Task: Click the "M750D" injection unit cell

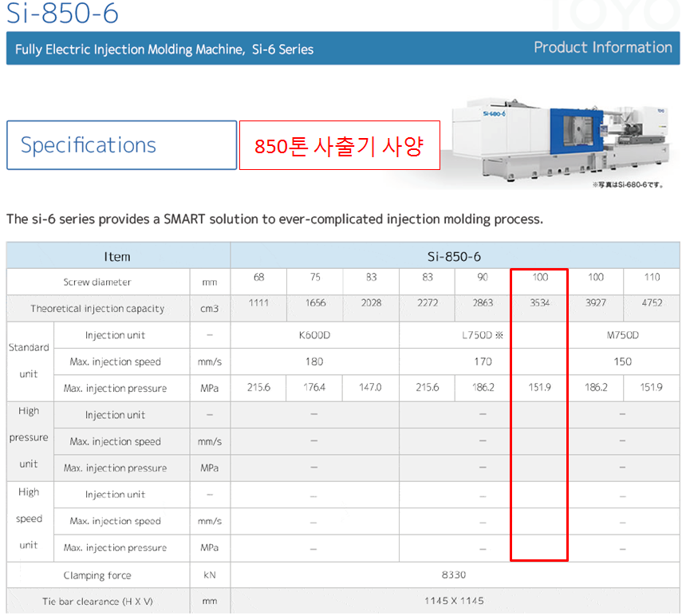Action: 622,335
